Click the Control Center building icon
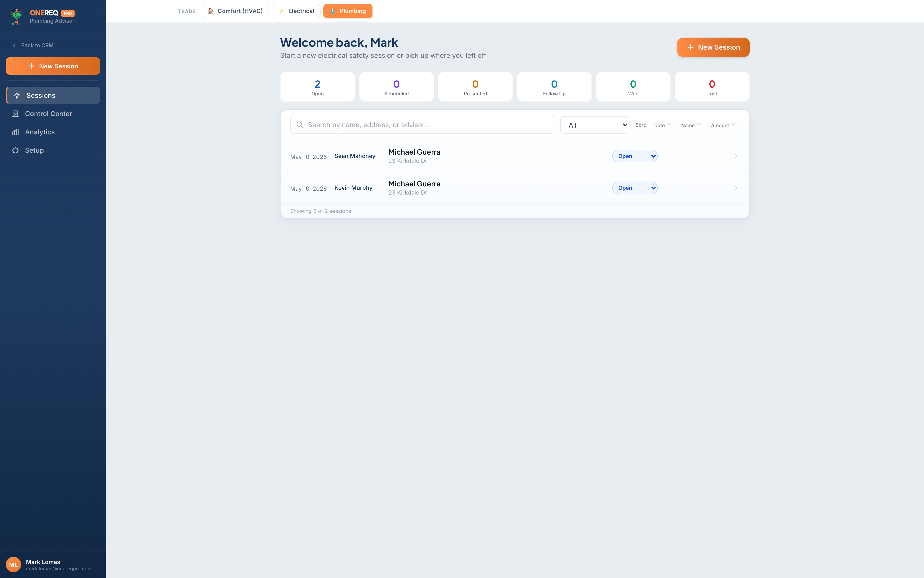The image size is (924, 578). coord(15,113)
